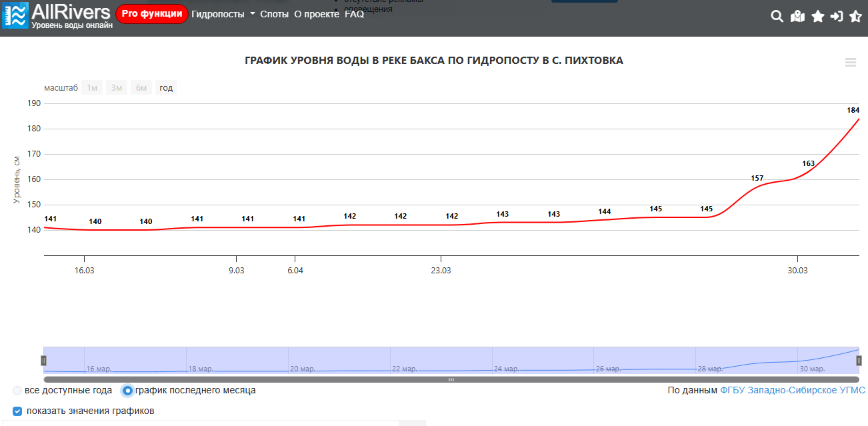Select 'график последнего месяца' radio button

127,391
